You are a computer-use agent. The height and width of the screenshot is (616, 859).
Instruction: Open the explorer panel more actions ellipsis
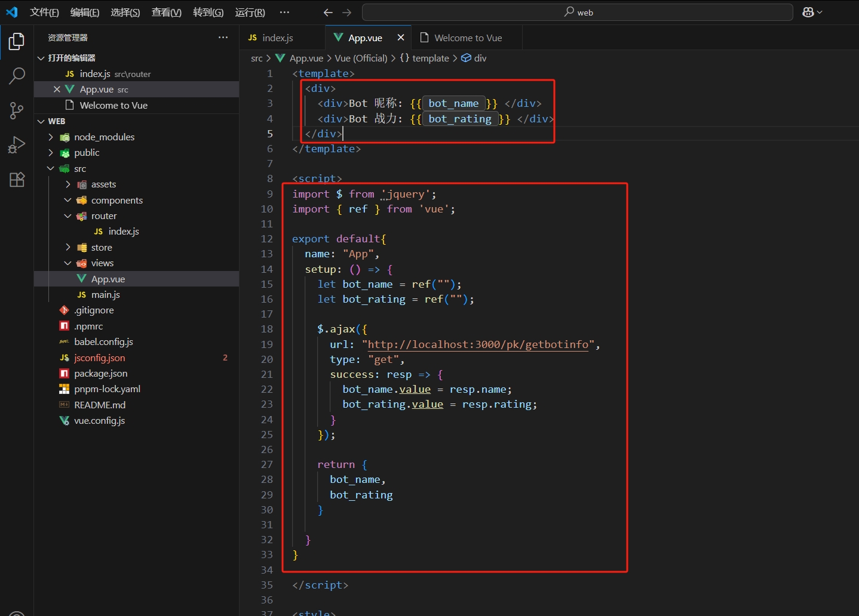pos(223,38)
